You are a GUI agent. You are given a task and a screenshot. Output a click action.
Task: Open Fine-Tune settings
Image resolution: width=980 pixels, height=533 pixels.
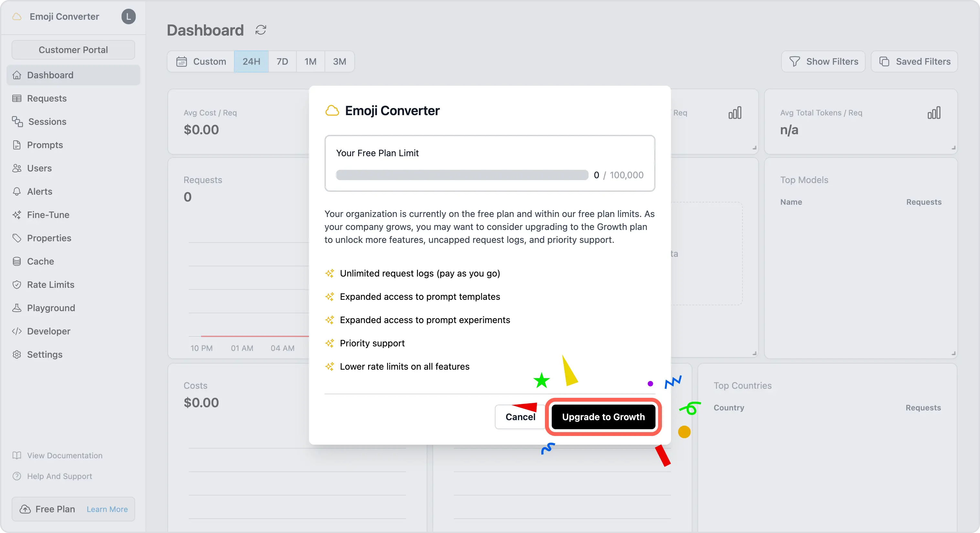[47, 214]
